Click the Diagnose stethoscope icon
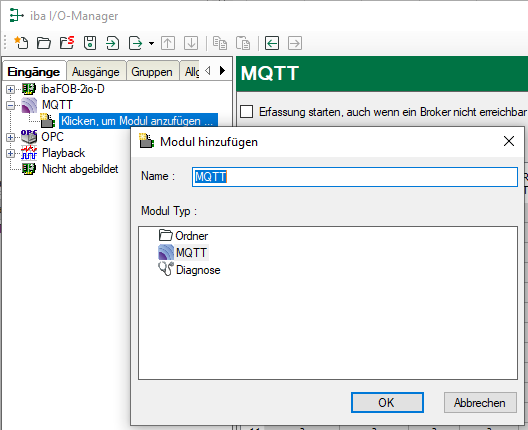528x430 pixels. tap(166, 269)
